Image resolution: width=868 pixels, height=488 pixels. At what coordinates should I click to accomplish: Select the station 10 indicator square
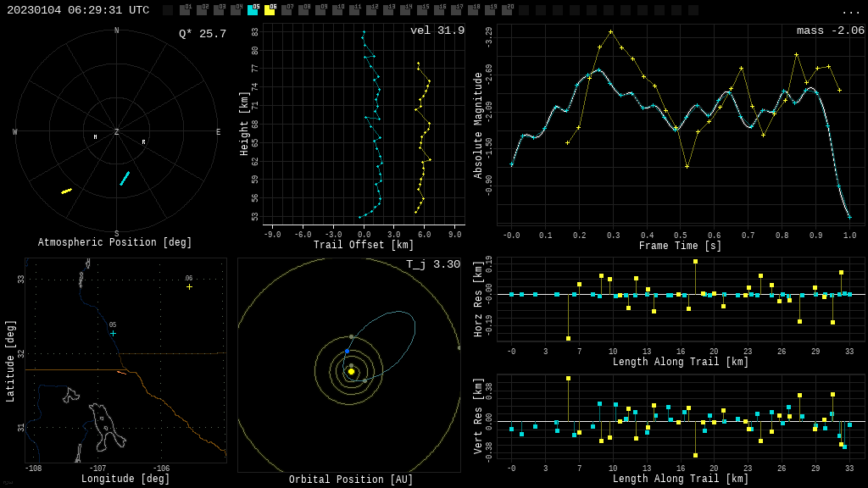(x=337, y=10)
